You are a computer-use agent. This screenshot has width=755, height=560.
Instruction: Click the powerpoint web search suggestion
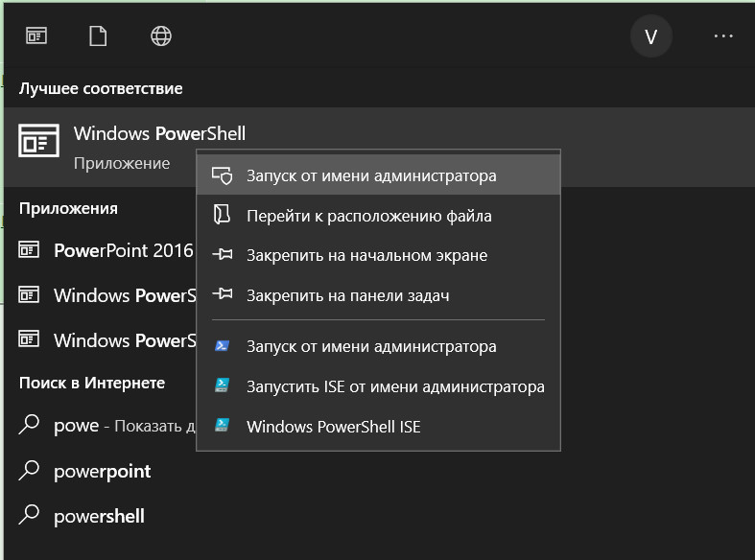click(x=102, y=472)
